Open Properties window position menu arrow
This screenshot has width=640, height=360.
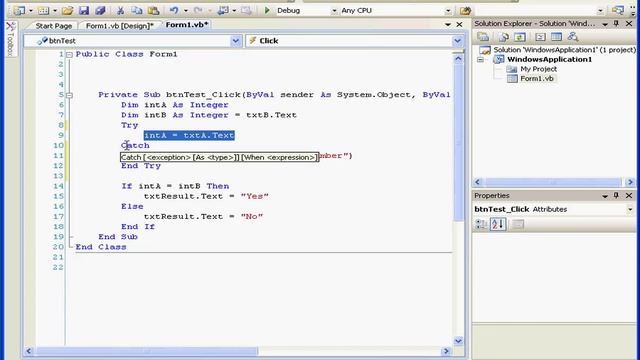[x=605, y=196]
